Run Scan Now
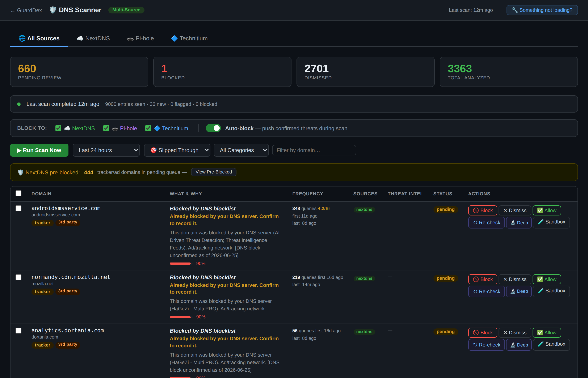588x378 pixels. pos(39,150)
